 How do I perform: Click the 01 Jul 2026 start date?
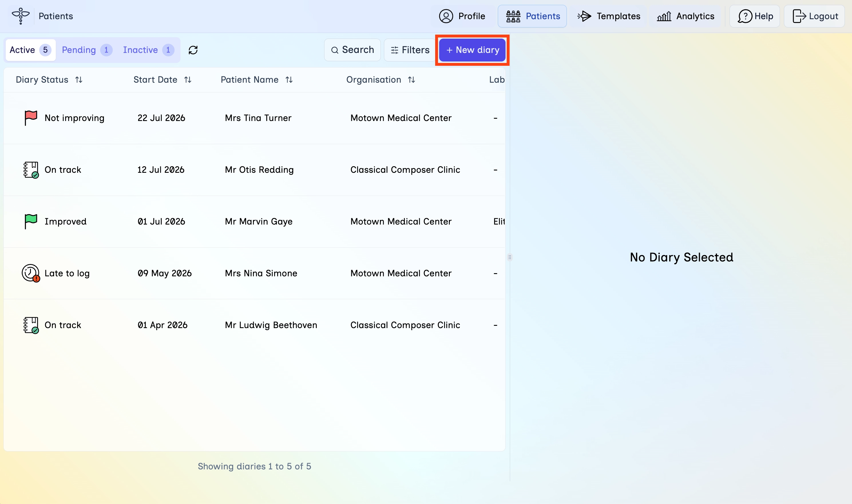pyautogui.click(x=161, y=221)
